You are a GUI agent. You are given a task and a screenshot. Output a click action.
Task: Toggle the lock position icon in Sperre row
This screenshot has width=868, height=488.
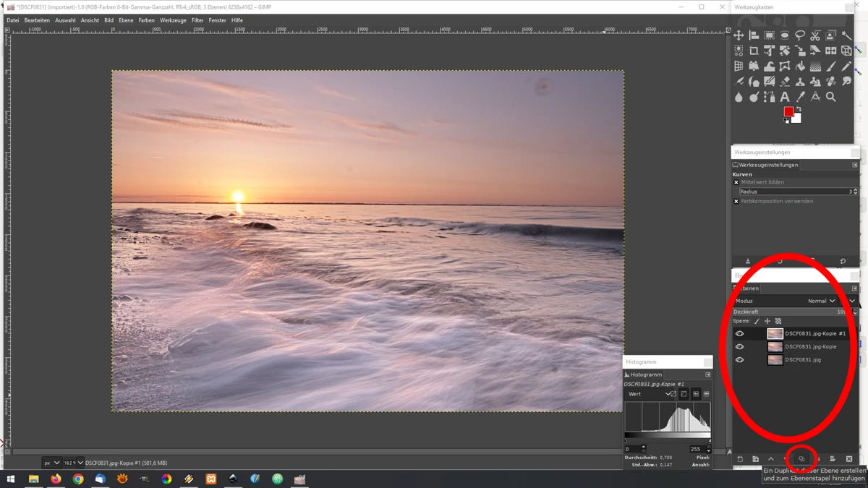767,321
